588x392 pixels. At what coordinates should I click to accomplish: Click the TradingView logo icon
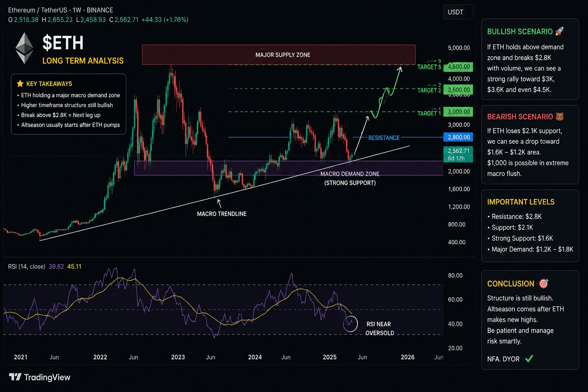(x=15, y=377)
